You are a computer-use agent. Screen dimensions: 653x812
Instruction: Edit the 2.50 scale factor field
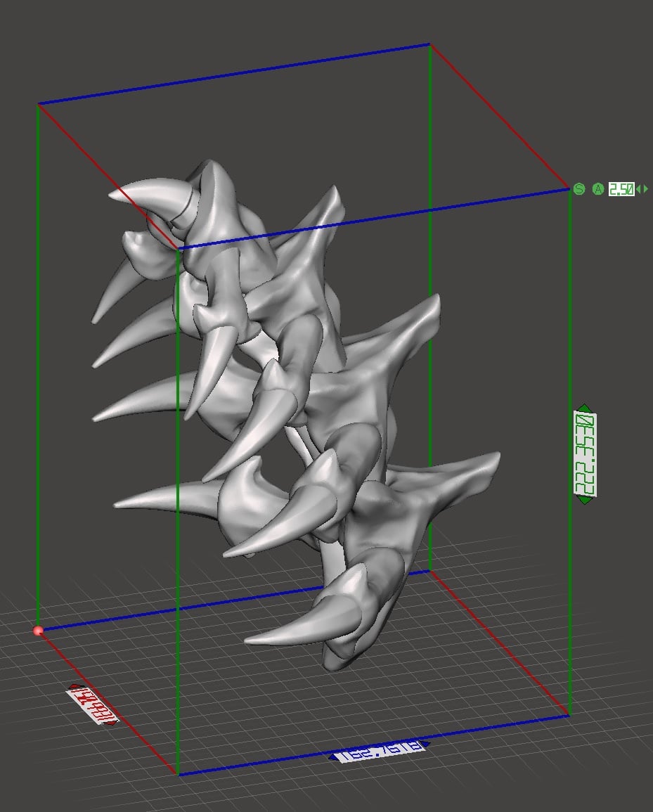[621, 189]
